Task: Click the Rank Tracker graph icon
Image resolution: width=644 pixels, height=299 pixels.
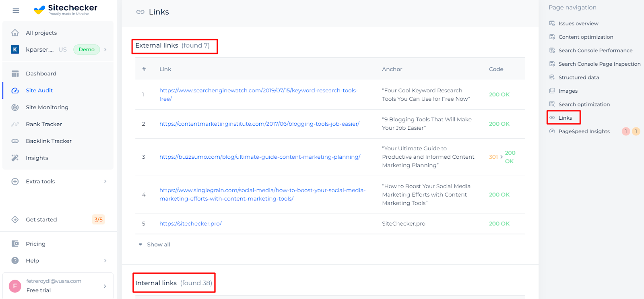Action: click(x=15, y=124)
